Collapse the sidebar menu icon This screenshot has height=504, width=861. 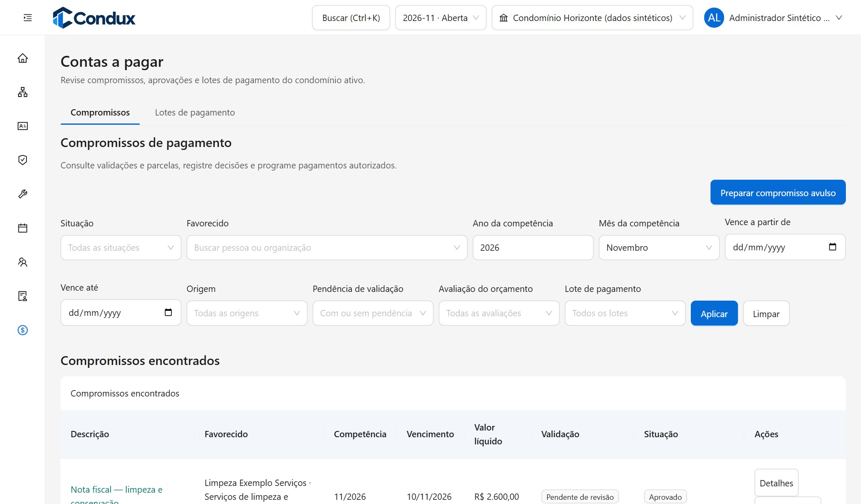28,18
